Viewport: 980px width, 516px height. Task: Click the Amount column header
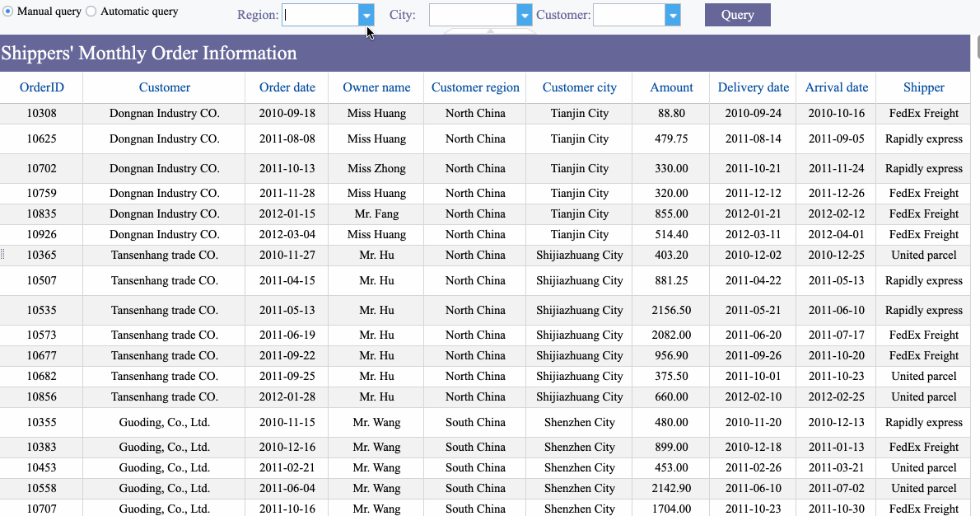click(671, 87)
